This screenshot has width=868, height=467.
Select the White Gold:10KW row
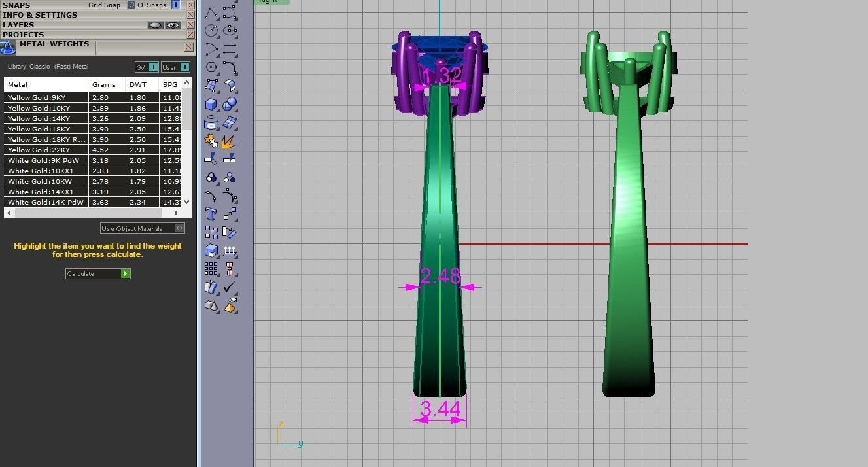(x=93, y=181)
